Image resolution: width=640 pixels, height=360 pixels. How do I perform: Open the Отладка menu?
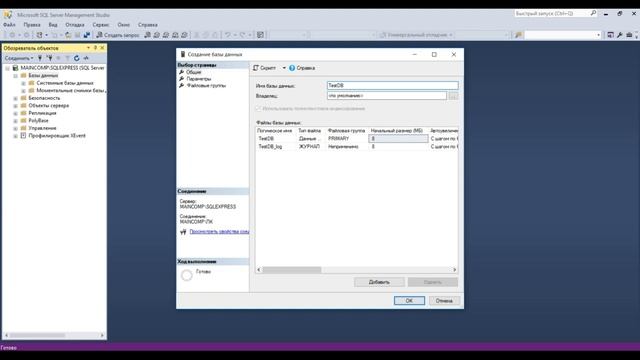coord(75,24)
